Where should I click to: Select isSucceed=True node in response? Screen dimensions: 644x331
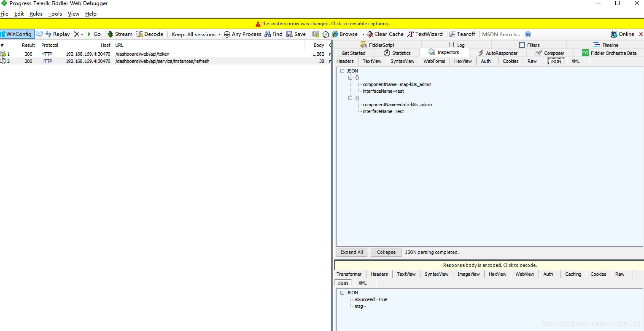[x=371, y=299]
